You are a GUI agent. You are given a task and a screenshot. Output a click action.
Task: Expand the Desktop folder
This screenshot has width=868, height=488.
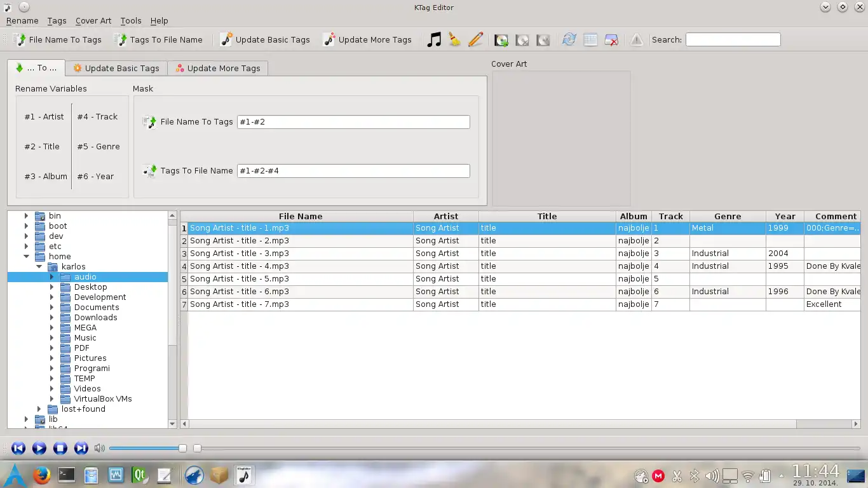[x=51, y=287]
